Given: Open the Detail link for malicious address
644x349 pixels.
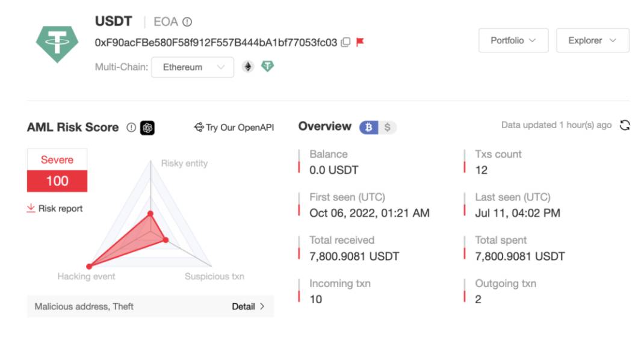Looking at the screenshot, I should [x=248, y=306].
